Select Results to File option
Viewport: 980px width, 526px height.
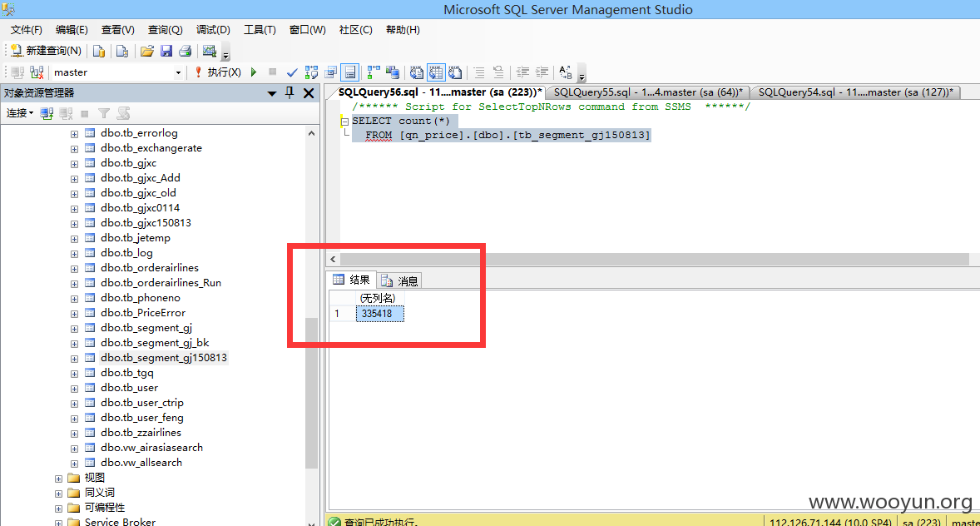(455, 72)
